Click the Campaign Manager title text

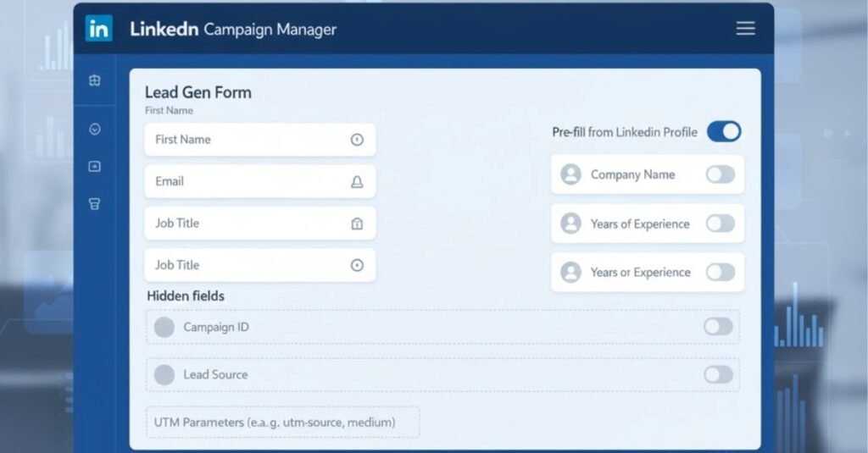[270, 30]
